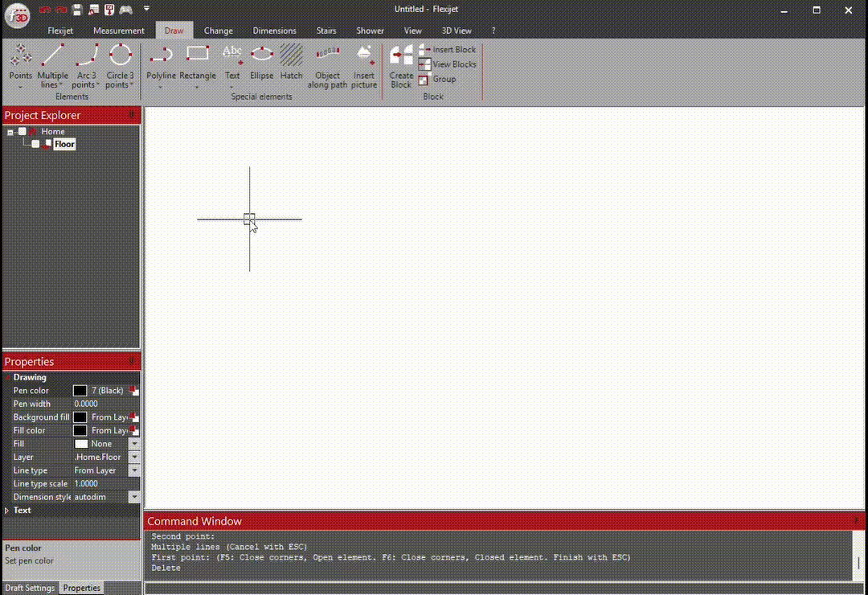Open the Line type dropdown
868x595 pixels.
[x=134, y=470]
